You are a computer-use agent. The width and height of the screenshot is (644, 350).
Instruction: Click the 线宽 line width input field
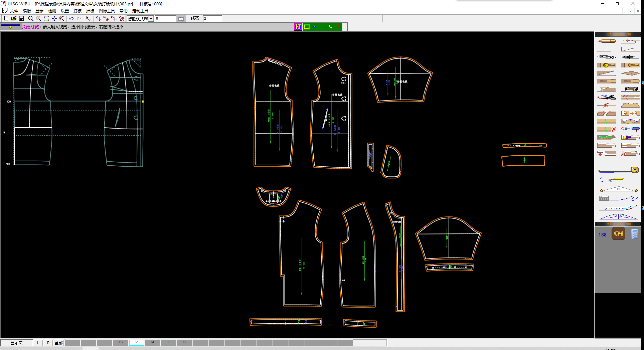(212, 19)
